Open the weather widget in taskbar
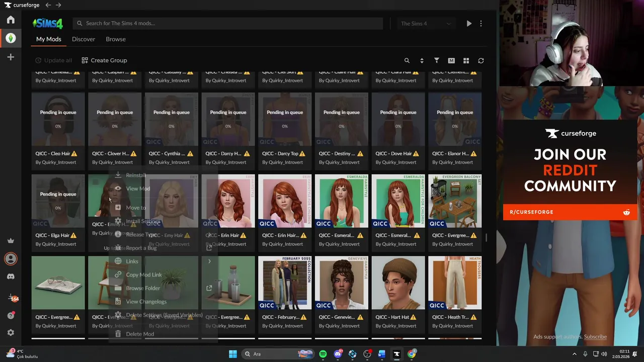This screenshot has height=362, width=644. (x=22, y=354)
